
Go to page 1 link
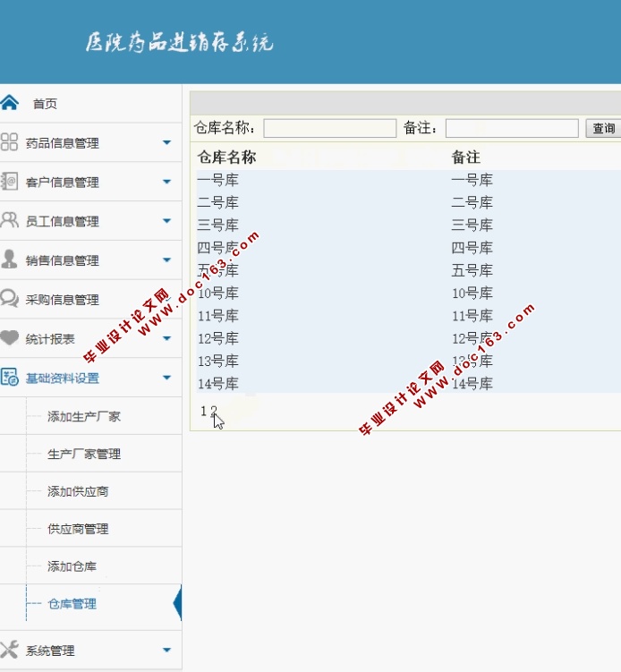tap(204, 411)
